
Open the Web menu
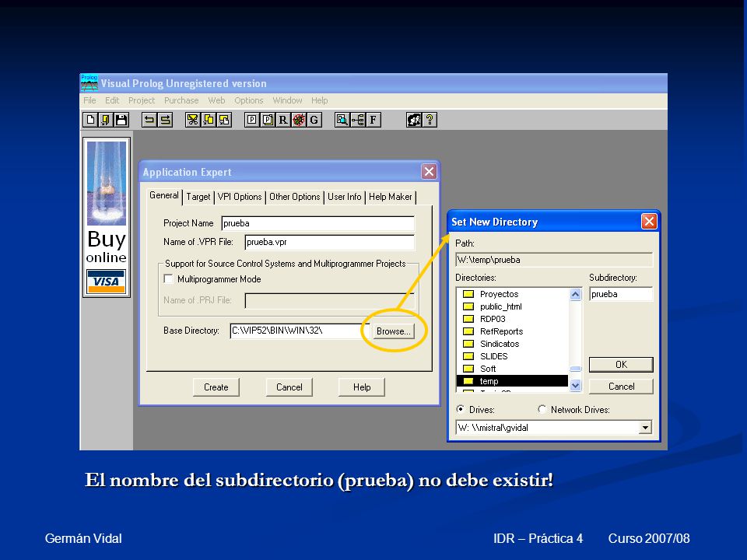(x=216, y=100)
